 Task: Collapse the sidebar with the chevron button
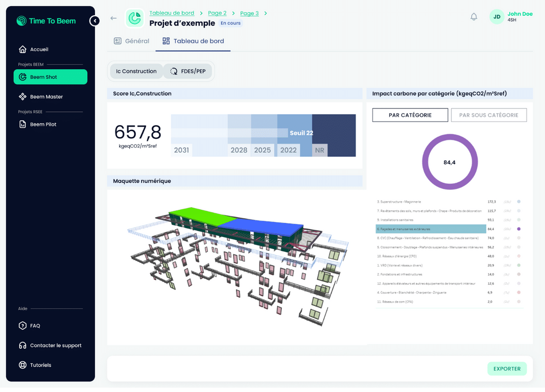pos(94,21)
